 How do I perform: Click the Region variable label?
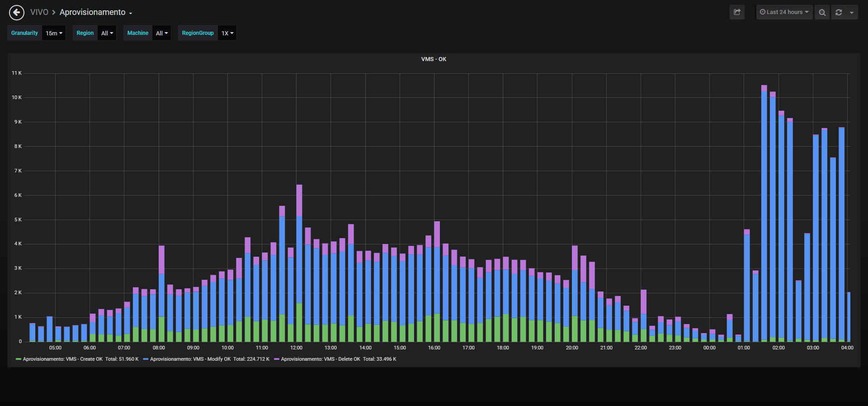pyautogui.click(x=85, y=33)
